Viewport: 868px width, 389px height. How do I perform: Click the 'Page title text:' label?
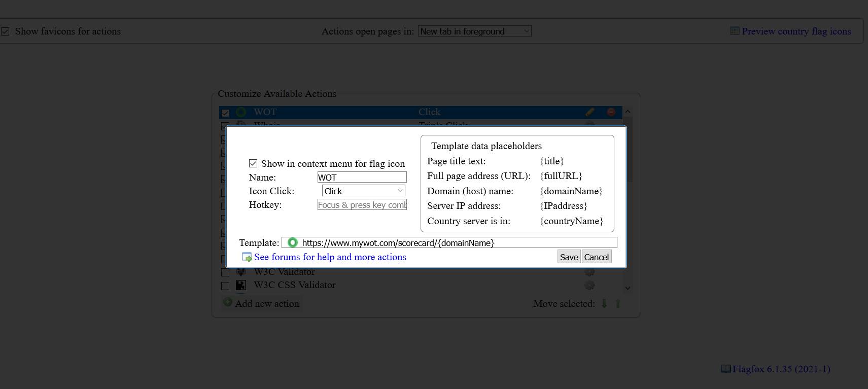point(457,161)
